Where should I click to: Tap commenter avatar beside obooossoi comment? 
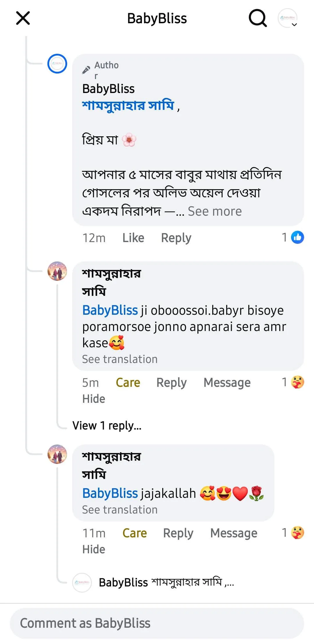(x=57, y=271)
